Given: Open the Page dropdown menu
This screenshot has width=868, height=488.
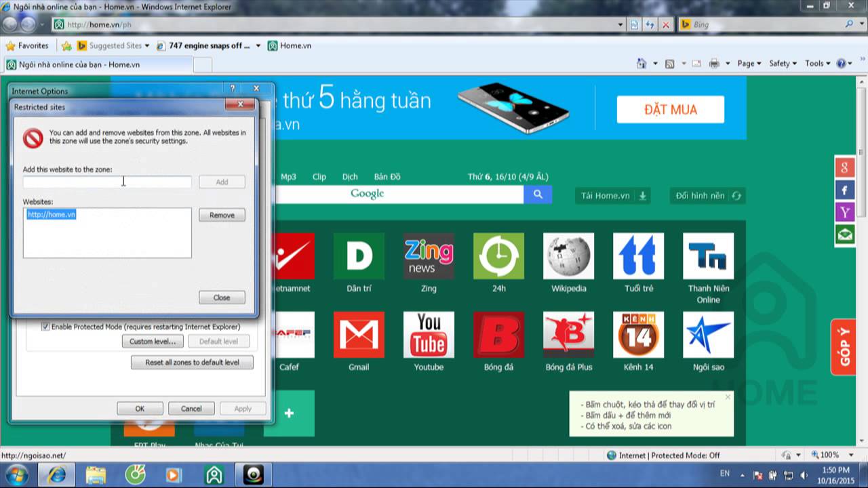Looking at the screenshot, I should [749, 63].
